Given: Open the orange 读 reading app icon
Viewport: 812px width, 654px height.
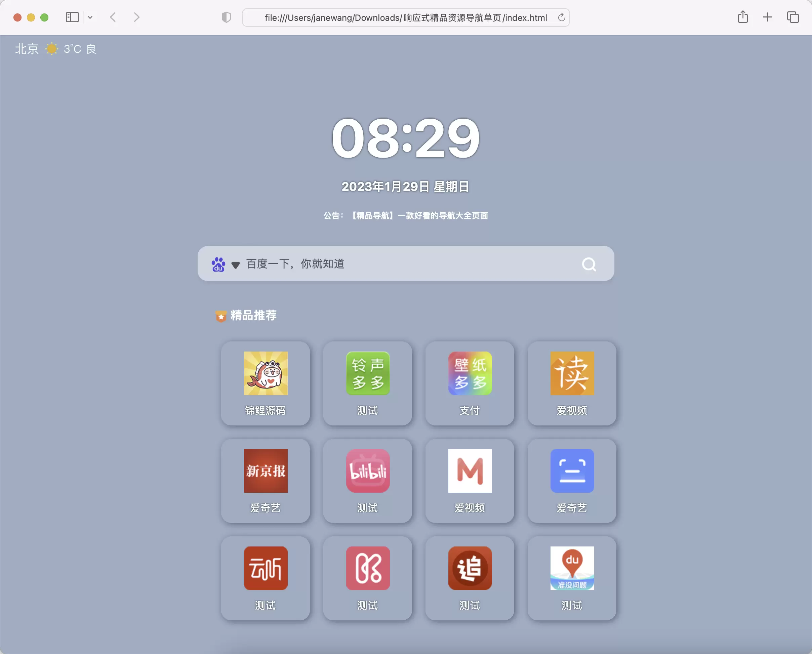Looking at the screenshot, I should [572, 373].
